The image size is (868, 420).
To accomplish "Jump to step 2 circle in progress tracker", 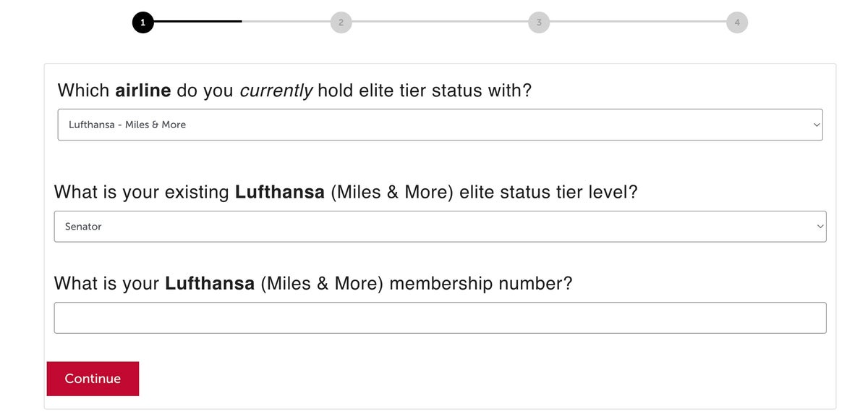I will click(x=341, y=22).
